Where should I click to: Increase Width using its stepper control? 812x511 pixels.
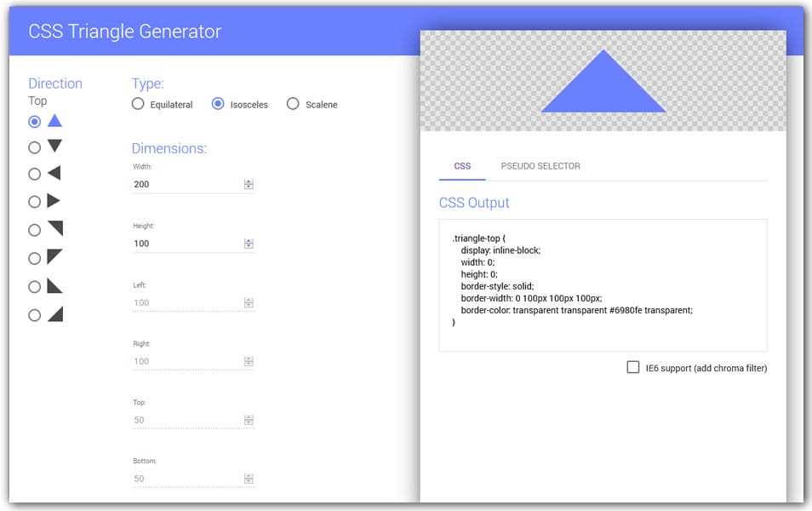tap(248, 182)
